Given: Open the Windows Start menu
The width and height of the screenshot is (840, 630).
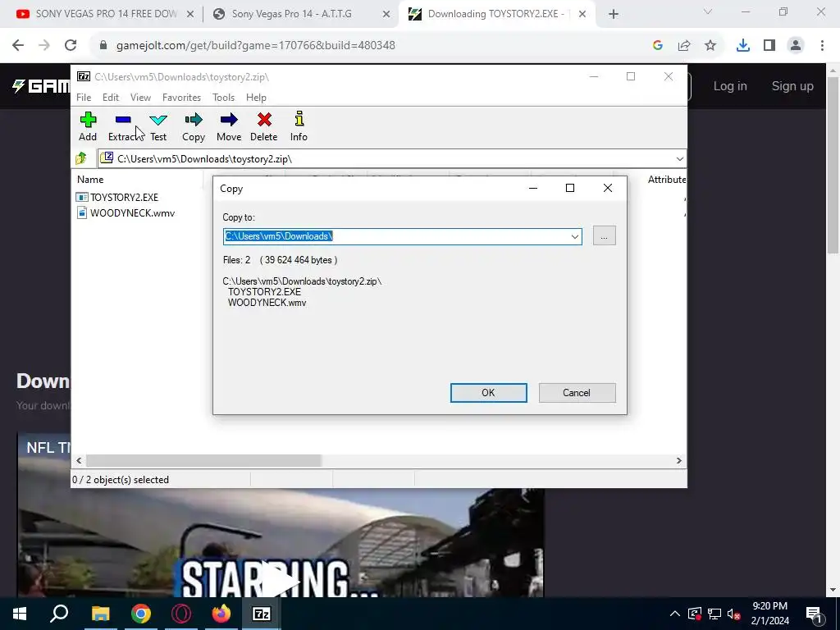Looking at the screenshot, I should (20, 614).
